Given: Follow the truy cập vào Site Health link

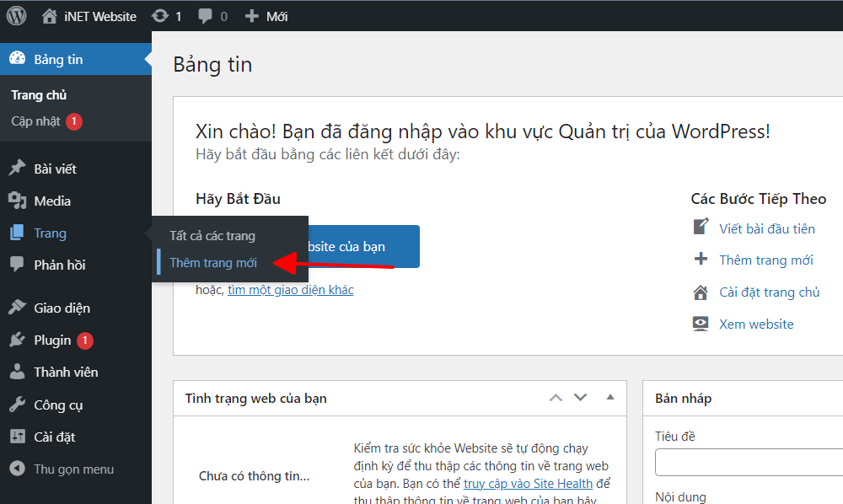Looking at the screenshot, I should pos(528,484).
